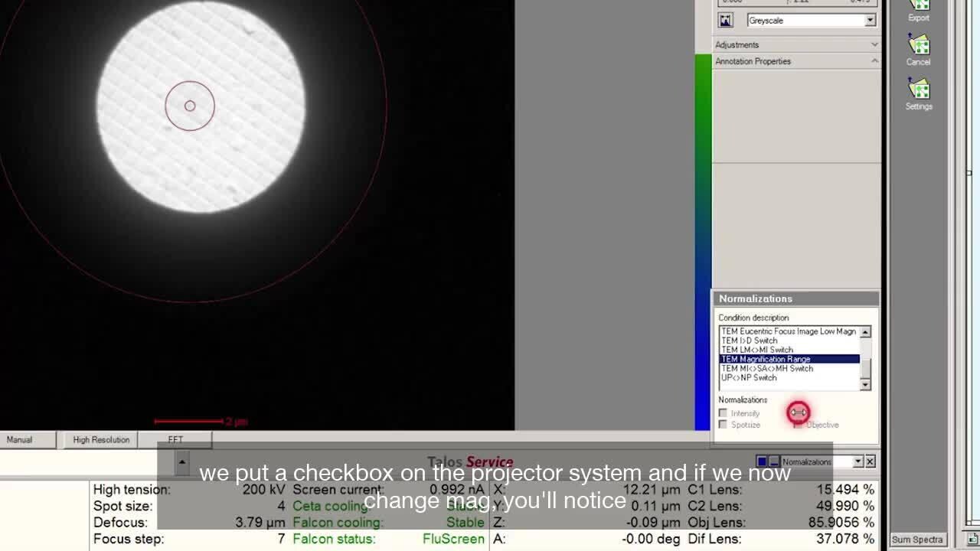
Task: Switch to the High Resolution tab
Action: pos(101,440)
